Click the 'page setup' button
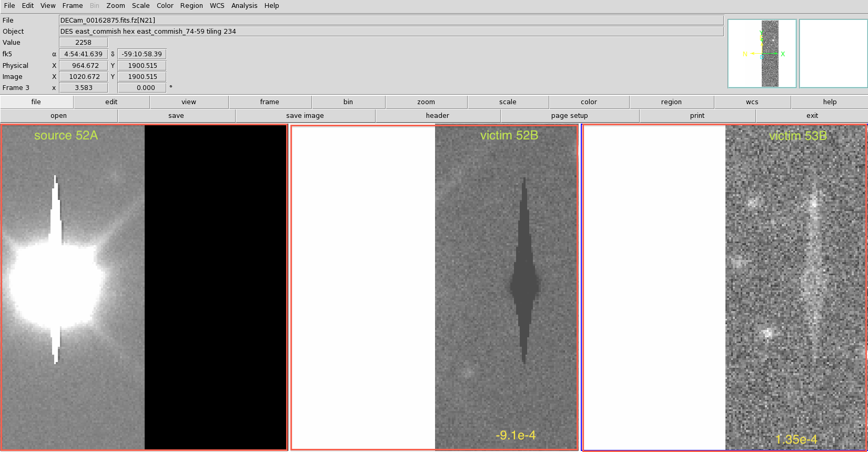 pos(570,116)
